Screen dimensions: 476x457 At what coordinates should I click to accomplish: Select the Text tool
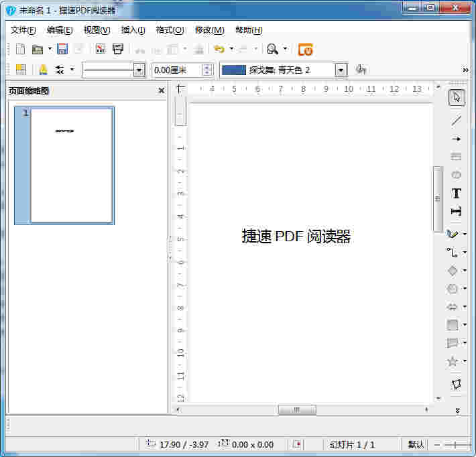(x=457, y=194)
